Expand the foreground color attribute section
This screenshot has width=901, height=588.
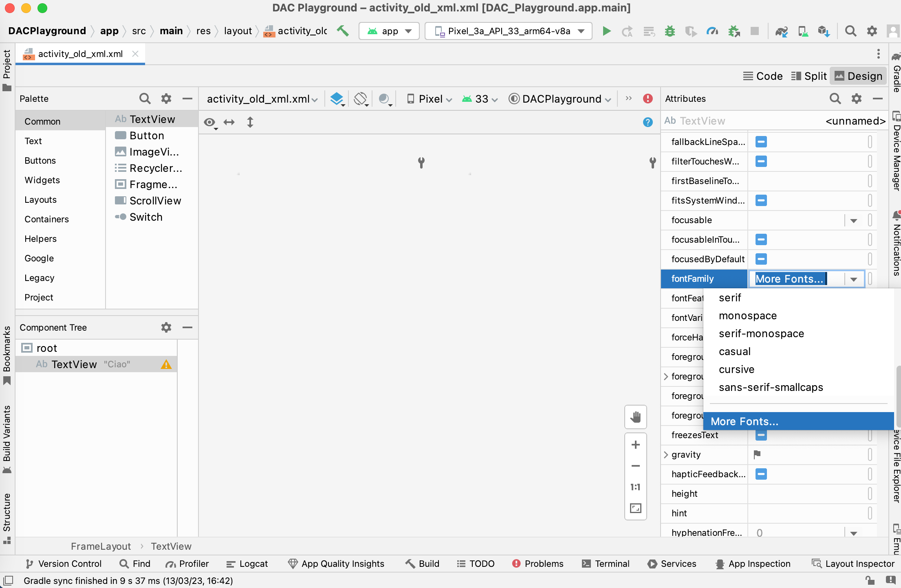(x=668, y=377)
